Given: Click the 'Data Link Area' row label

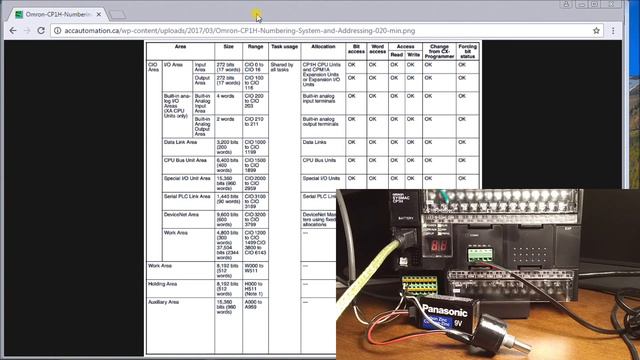Looking at the screenshot, I should click(180, 142).
